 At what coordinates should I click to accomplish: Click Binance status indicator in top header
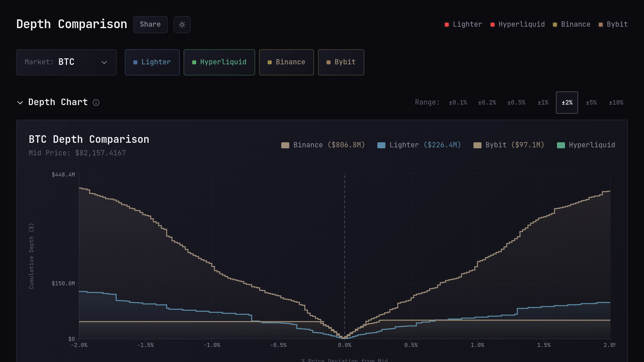click(x=572, y=24)
